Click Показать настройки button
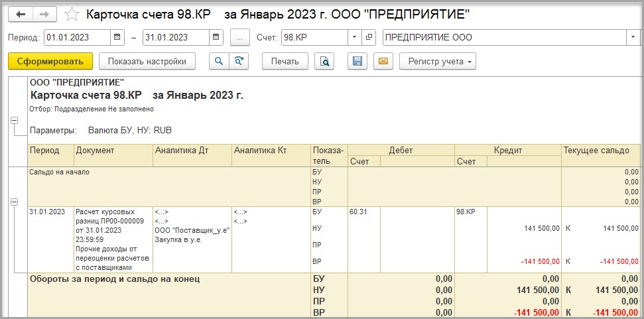 click(147, 62)
